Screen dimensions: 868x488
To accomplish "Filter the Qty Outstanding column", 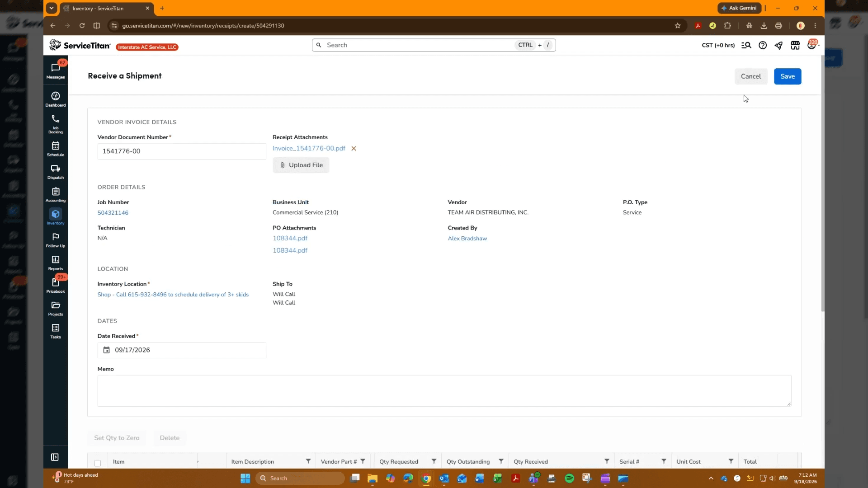I will [x=501, y=461].
